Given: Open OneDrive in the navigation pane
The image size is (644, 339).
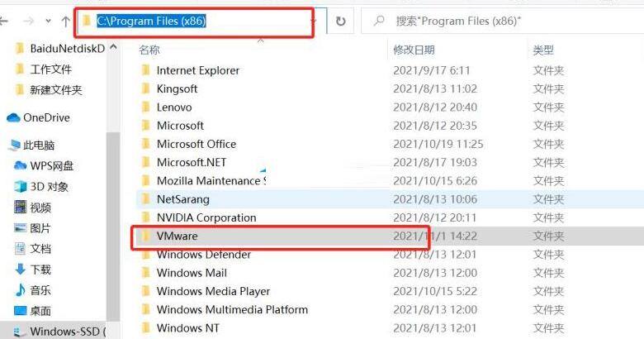Looking at the screenshot, I should click(x=46, y=117).
